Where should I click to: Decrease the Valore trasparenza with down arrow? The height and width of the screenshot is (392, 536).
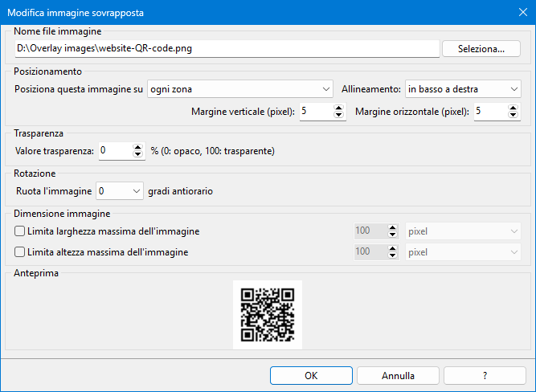137,154
